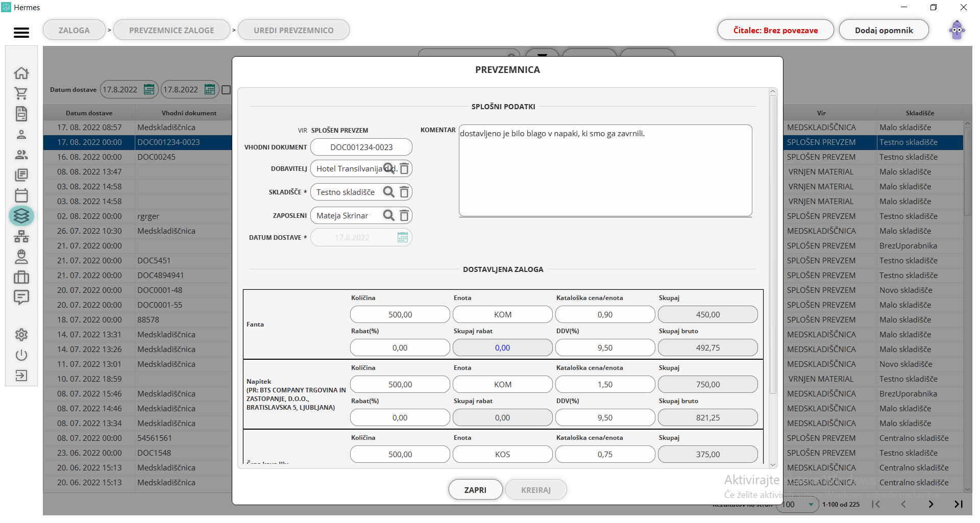Click the KOS unit field
The image size is (980, 523).
(x=503, y=454)
